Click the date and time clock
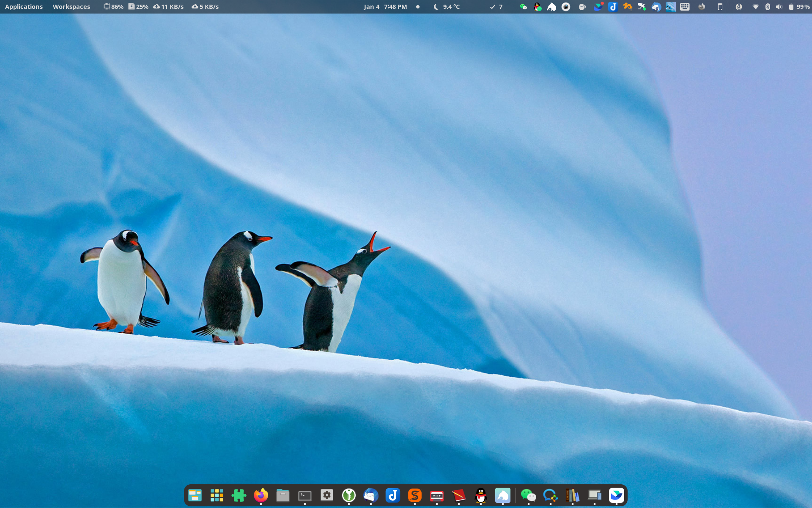The image size is (812, 508). pos(385,7)
